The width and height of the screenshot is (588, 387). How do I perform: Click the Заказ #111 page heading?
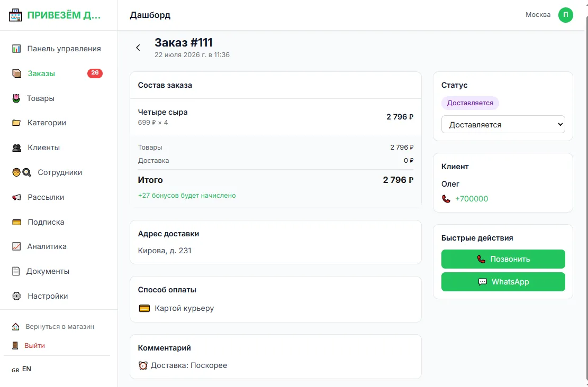click(183, 42)
